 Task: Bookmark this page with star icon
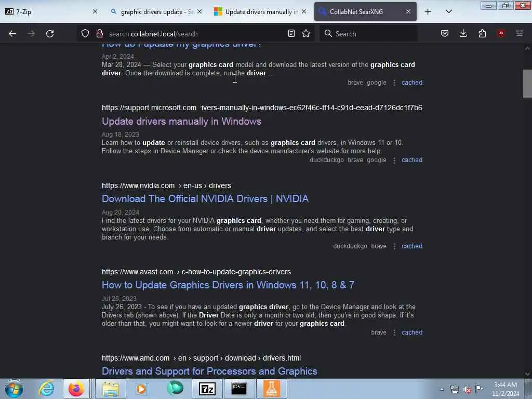tap(306, 34)
